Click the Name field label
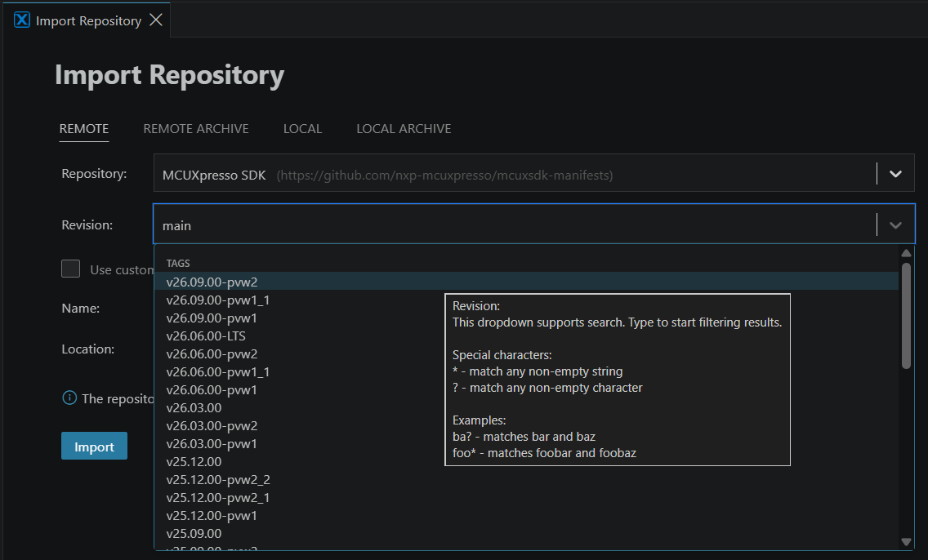 [x=81, y=308]
